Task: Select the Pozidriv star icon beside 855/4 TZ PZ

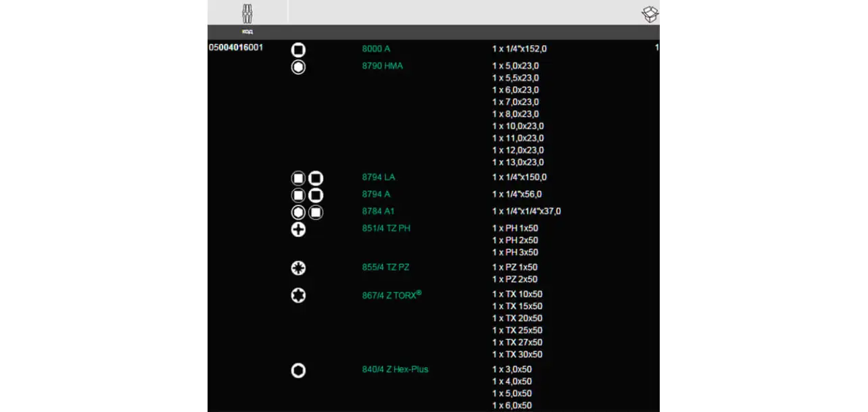Action: (x=298, y=268)
